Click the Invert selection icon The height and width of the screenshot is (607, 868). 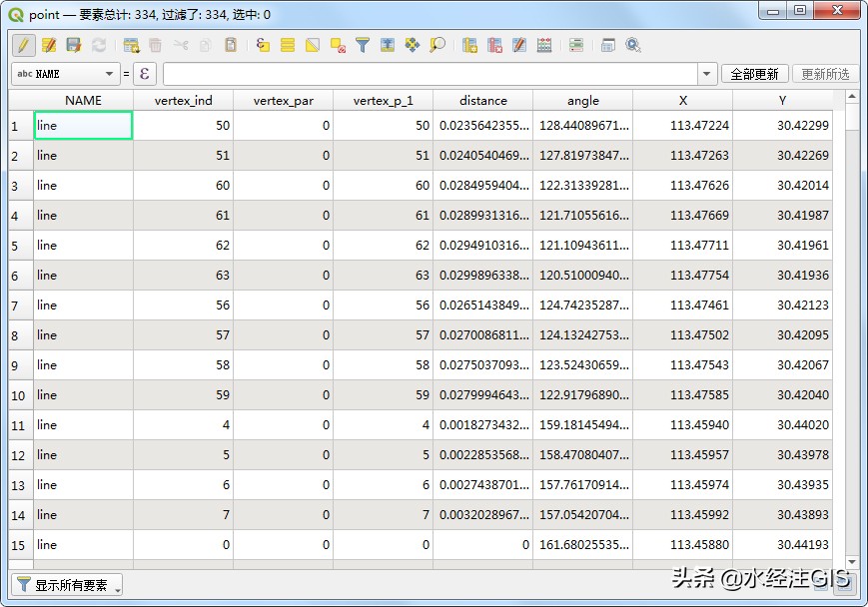[313, 45]
